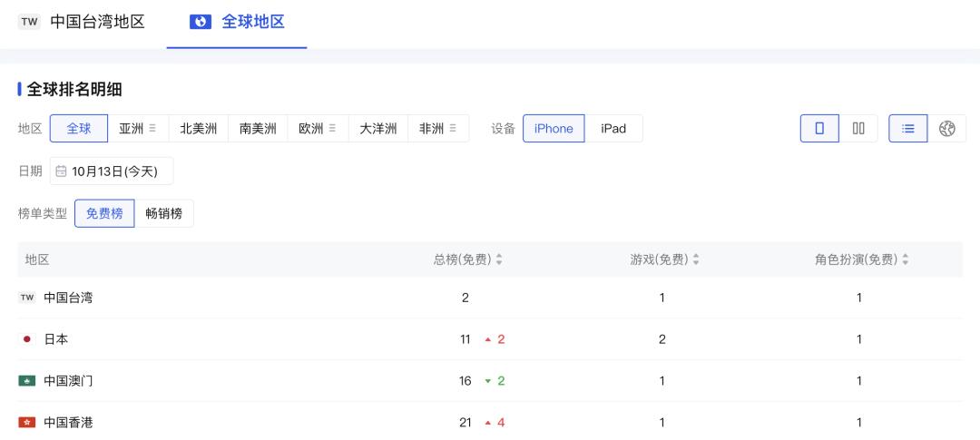The width and height of the screenshot is (980, 440).
Task: Switch to single-column view icon
Action: [x=819, y=129]
